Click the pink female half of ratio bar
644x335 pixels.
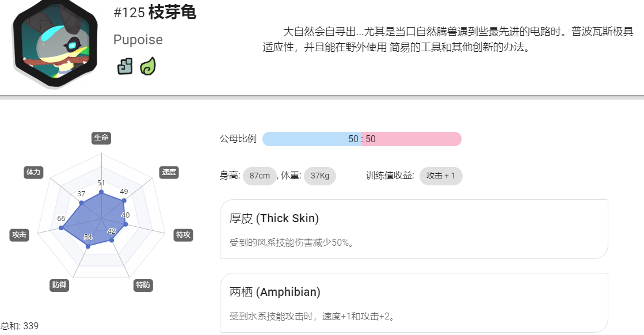pos(412,139)
